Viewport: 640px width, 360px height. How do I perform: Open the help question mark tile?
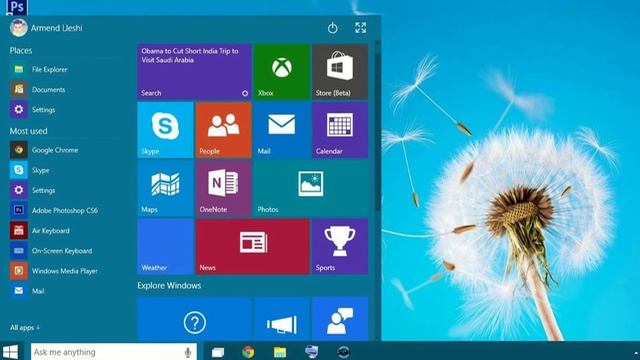(194, 319)
